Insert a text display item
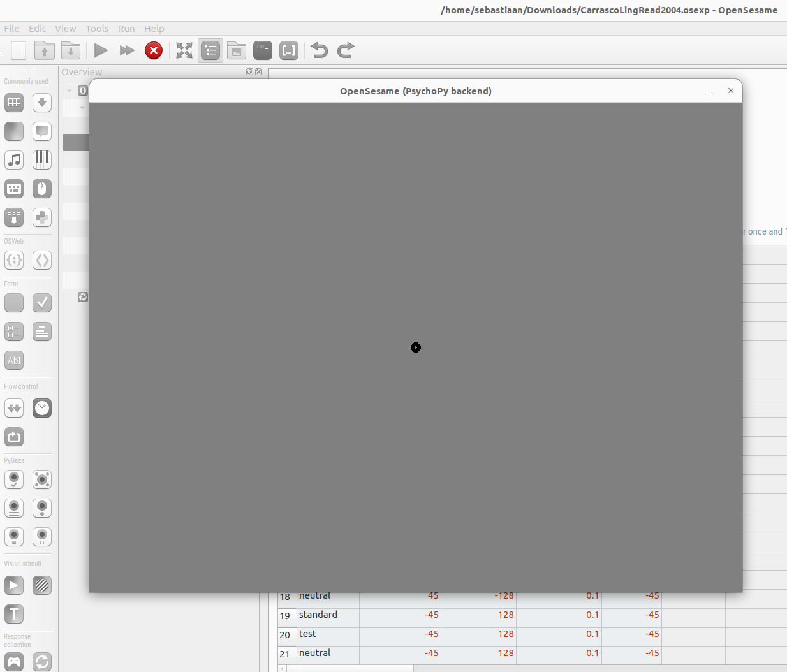 pos(14,614)
